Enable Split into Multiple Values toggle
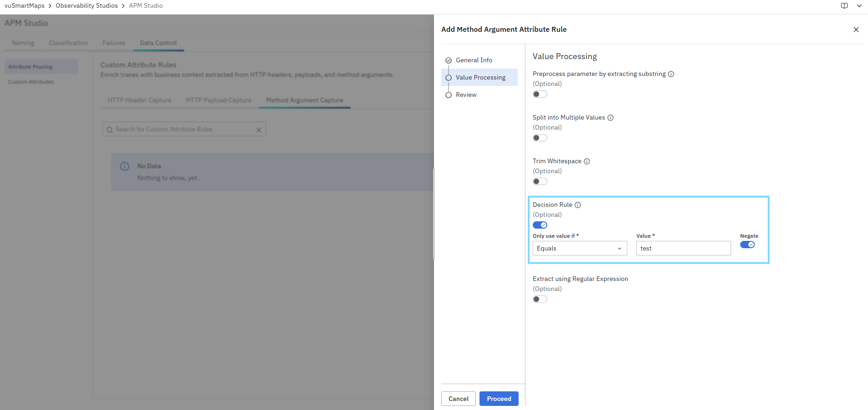868x410 pixels. pos(540,138)
